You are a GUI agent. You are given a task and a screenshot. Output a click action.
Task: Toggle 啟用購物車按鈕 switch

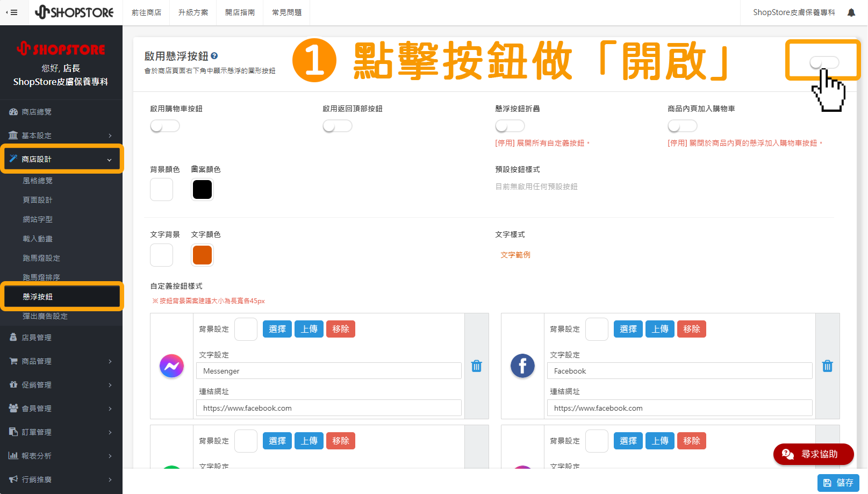[x=165, y=126]
